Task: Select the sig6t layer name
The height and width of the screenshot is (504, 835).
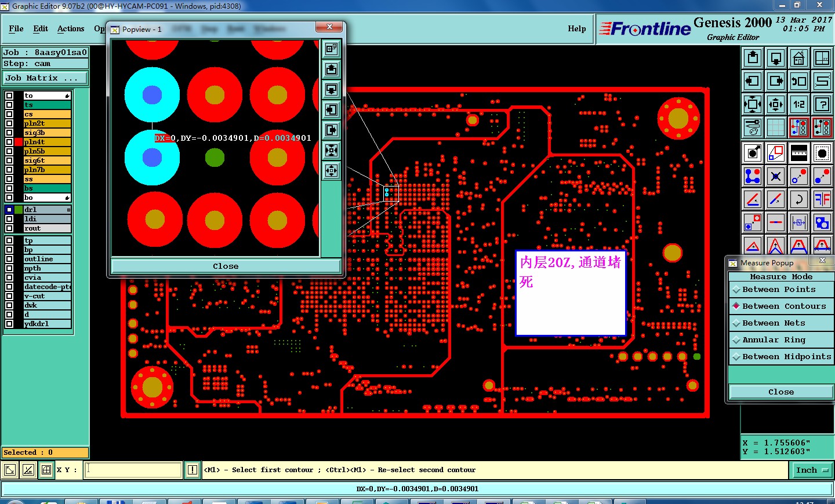Action: pos(48,160)
